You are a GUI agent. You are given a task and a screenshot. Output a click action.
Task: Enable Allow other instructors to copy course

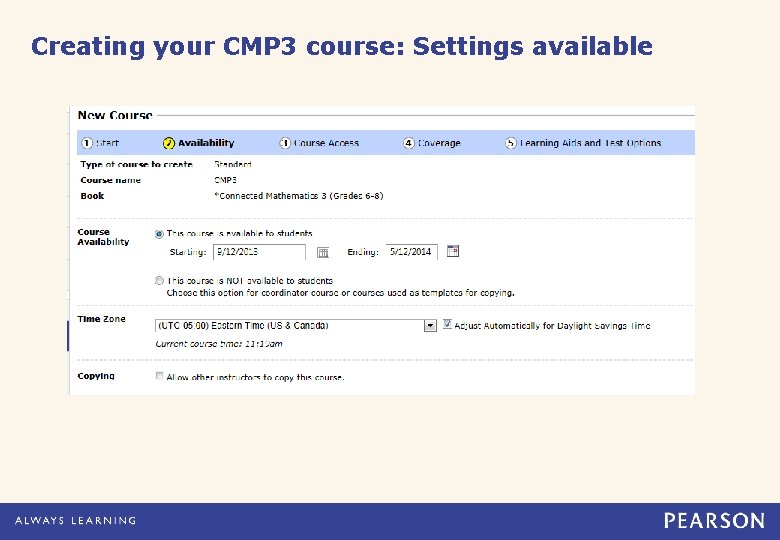[x=159, y=376]
